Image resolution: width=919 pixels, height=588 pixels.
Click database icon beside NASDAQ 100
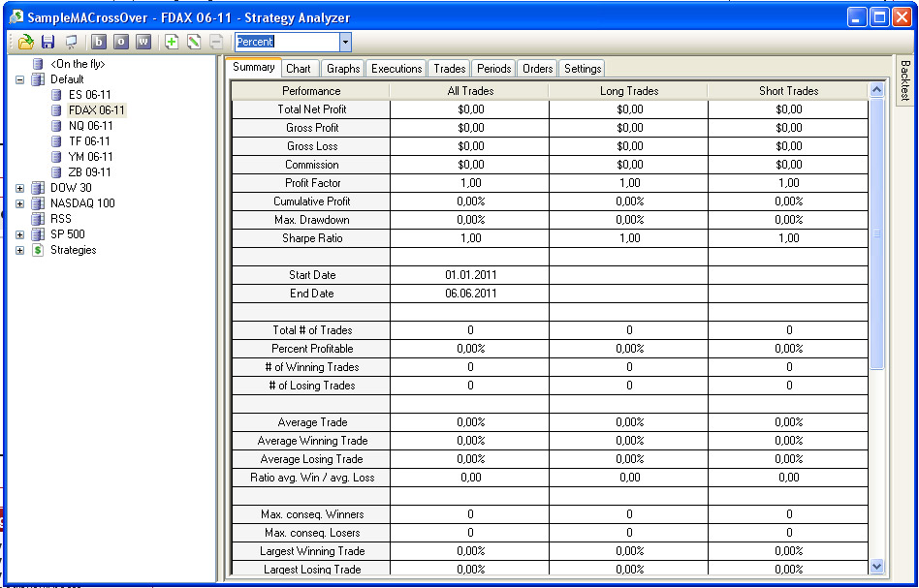(x=38, y=203)
